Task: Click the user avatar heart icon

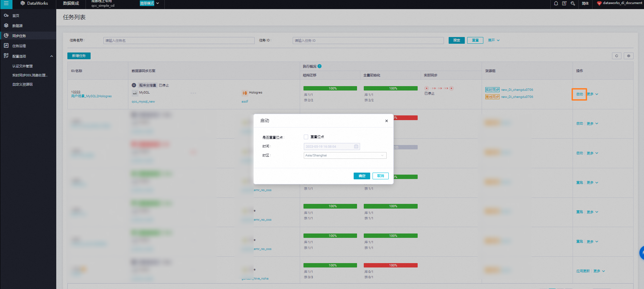Action: [599, 3]
